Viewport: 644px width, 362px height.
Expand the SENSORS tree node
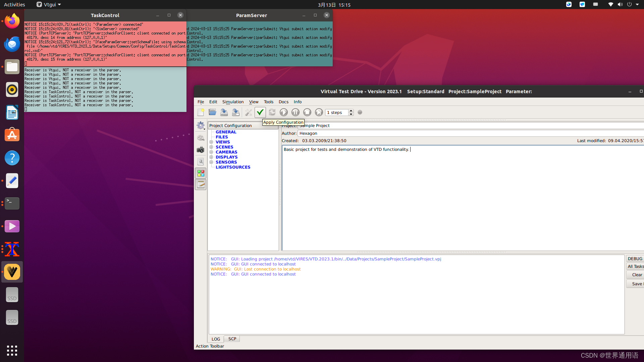211,162
